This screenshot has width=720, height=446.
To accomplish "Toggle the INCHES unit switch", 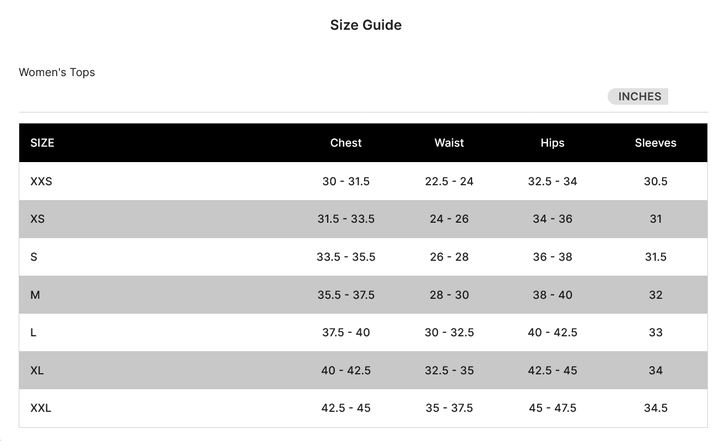I will coord(638,97).
